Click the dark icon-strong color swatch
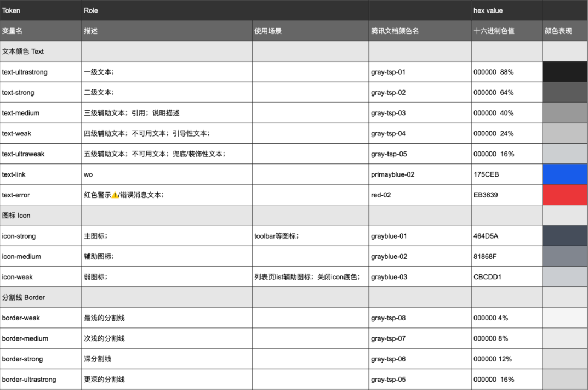The width and height of the screenshot is (588, 390). coord(565,236)
